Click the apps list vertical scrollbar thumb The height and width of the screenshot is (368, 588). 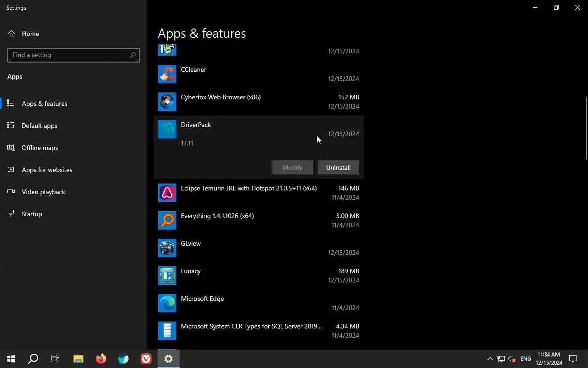[x=586, y=128]
